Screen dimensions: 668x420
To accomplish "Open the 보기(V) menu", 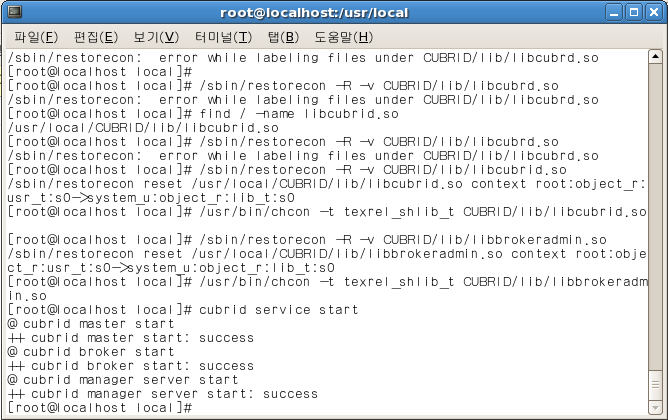I will (x=156, y=37).
